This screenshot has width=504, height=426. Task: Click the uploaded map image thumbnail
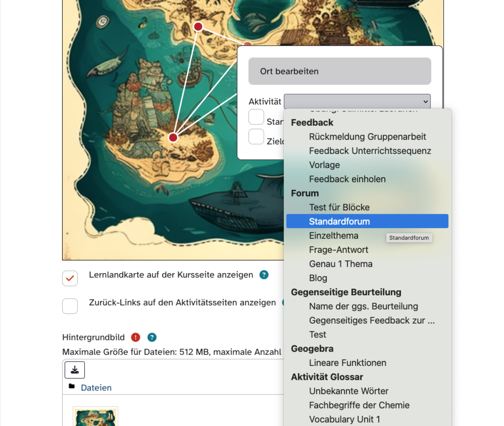[95, 417]
